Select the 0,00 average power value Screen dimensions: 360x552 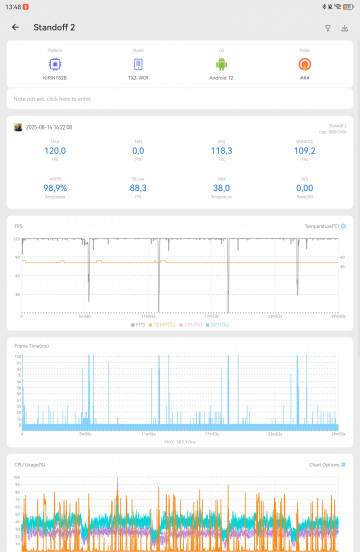[305, 188]
